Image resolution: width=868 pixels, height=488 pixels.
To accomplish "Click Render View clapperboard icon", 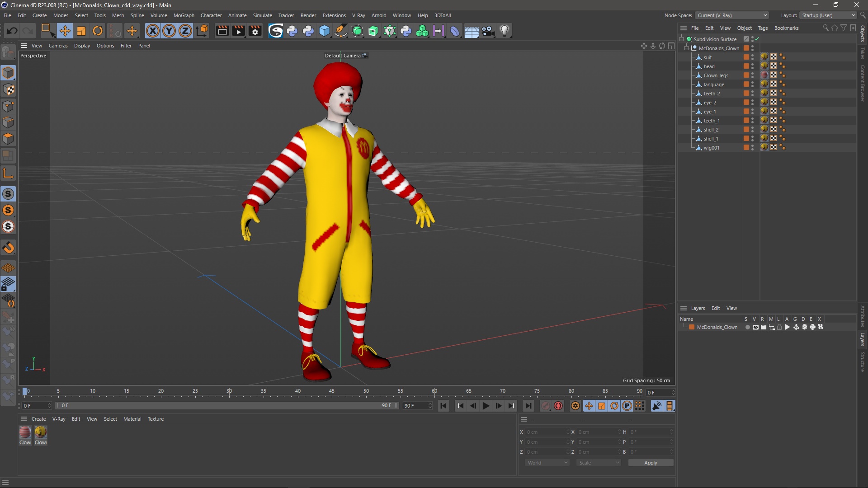I will tap(222, 31).
